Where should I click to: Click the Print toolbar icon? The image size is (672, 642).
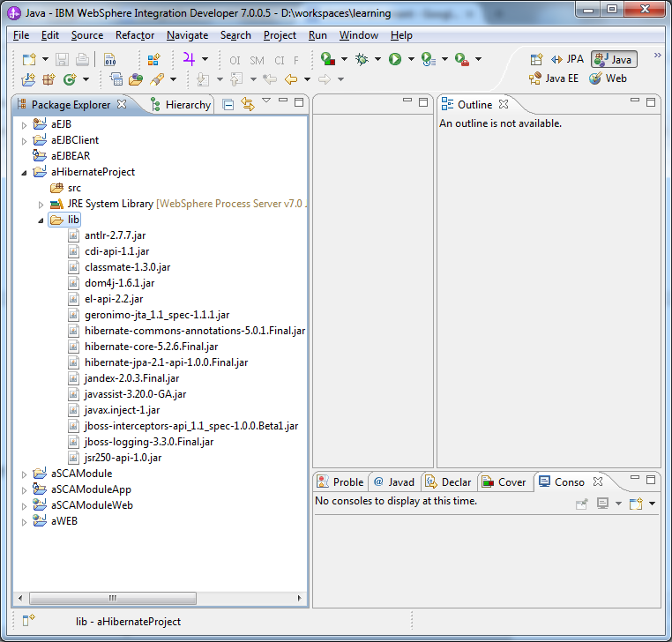82,59
